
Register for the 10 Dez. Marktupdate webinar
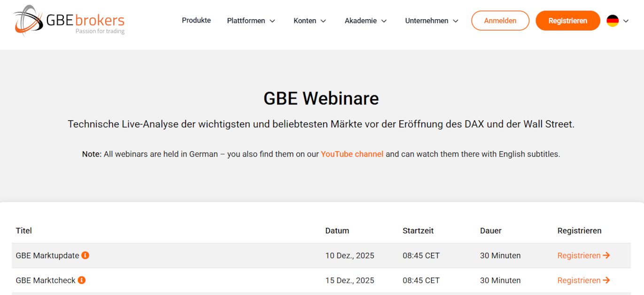(x=579, y=256)
